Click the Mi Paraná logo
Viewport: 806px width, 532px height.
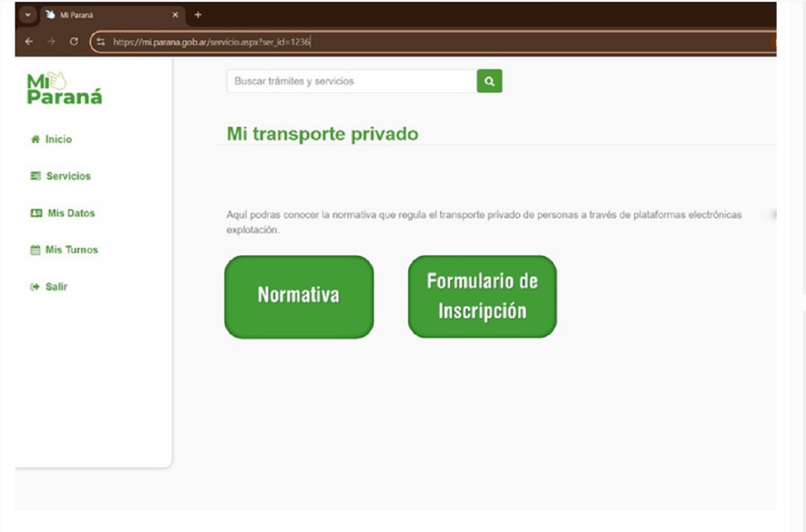pos(64,89)
